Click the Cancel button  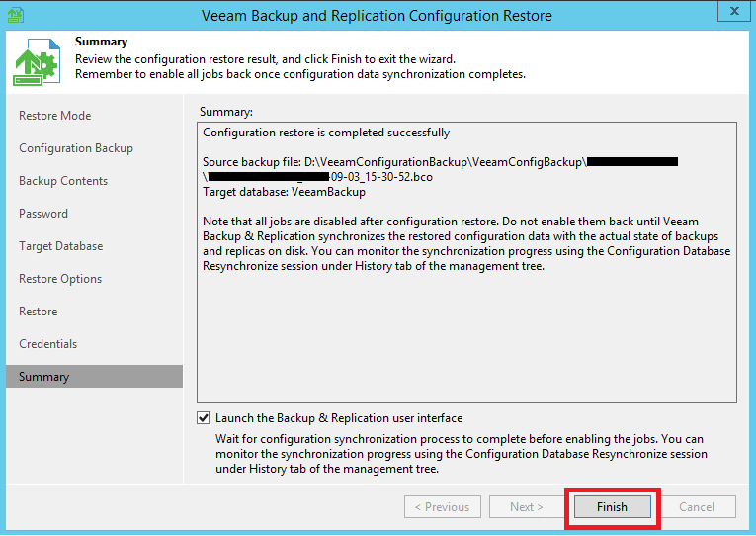697,507
